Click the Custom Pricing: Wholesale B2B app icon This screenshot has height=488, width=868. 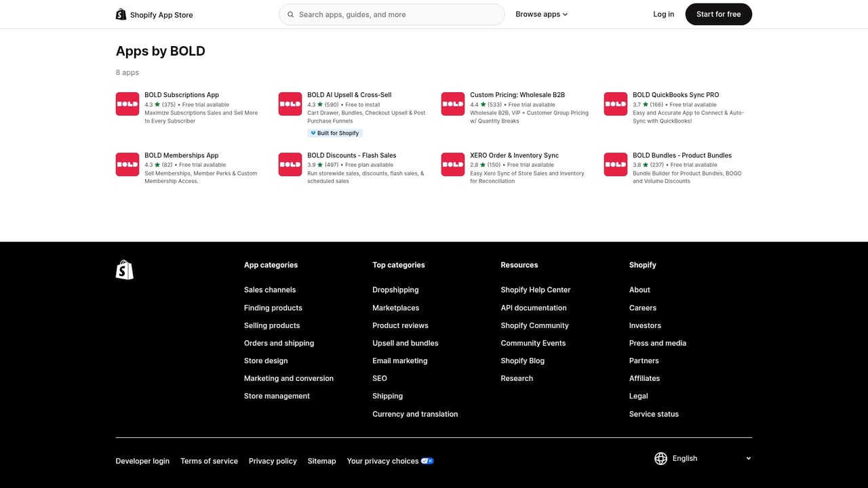(x=452, y=104)
